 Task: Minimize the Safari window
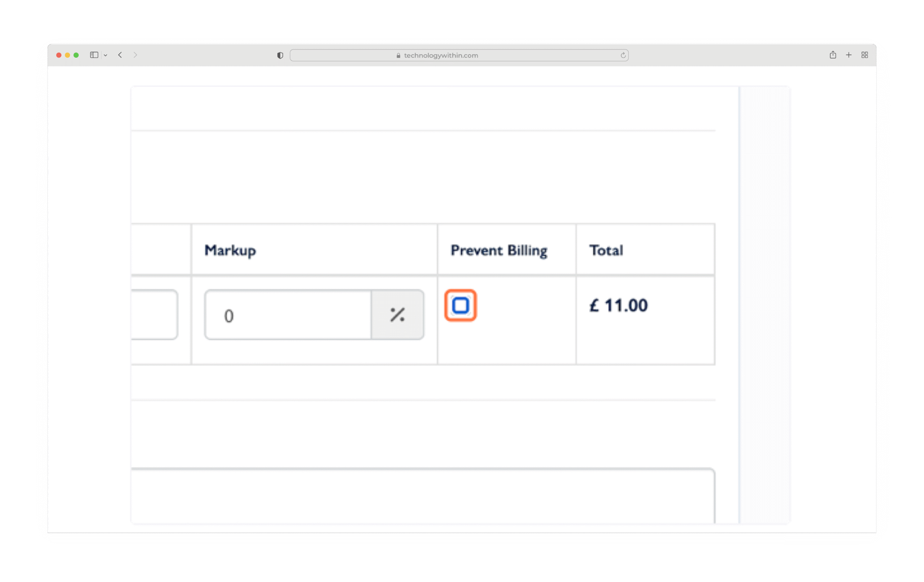pyautogui.click(x=67, y=55)
